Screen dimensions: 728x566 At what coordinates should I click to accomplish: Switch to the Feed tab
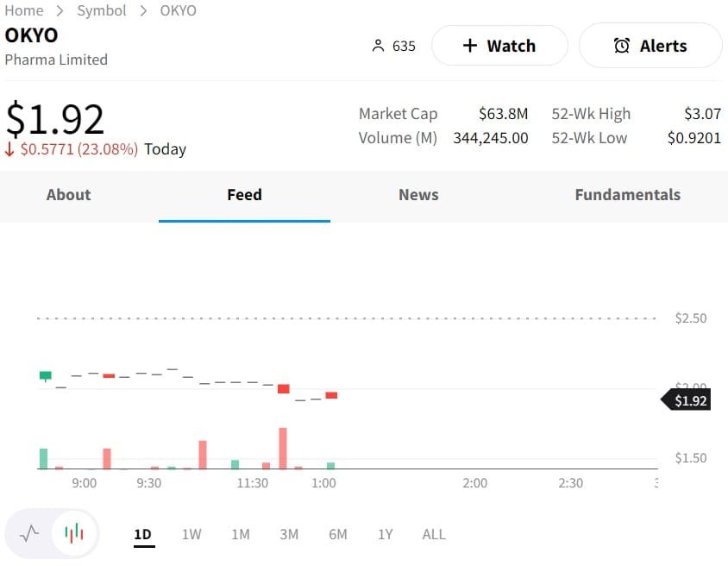[244, 195]
